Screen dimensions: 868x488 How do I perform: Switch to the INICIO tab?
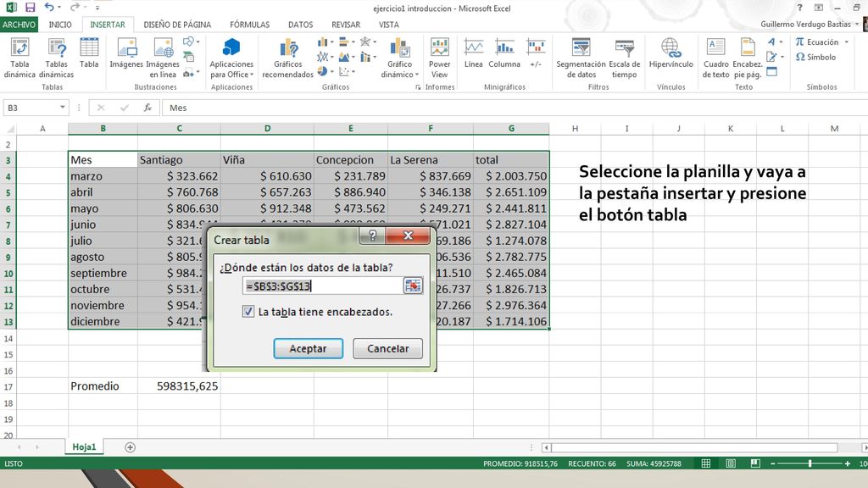(60, 25)
